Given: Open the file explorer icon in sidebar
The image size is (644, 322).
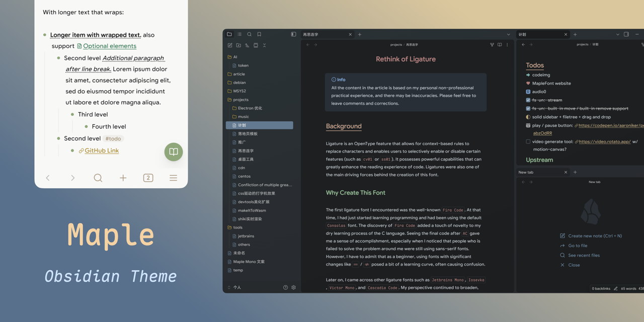Looking at the screenshot, I should [x=229, y=34].
